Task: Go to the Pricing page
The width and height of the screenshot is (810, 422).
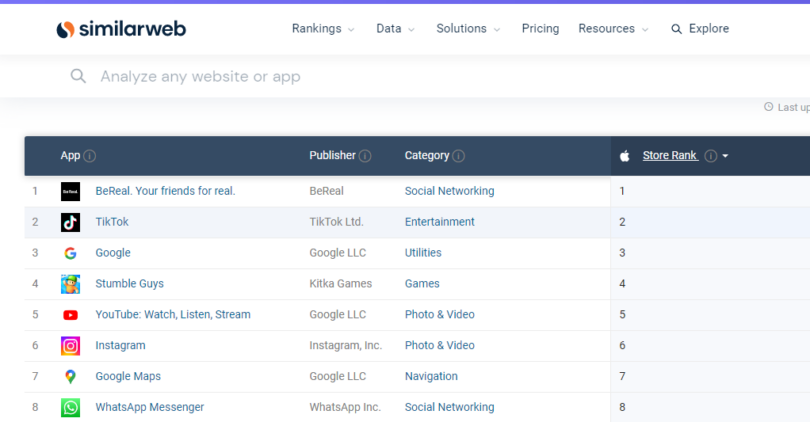Action: point(540,29)
